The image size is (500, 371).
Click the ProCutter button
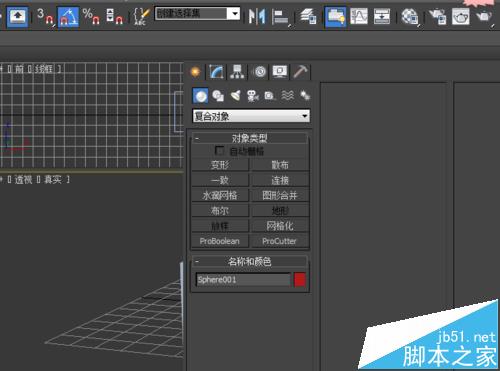pos(280,241)
